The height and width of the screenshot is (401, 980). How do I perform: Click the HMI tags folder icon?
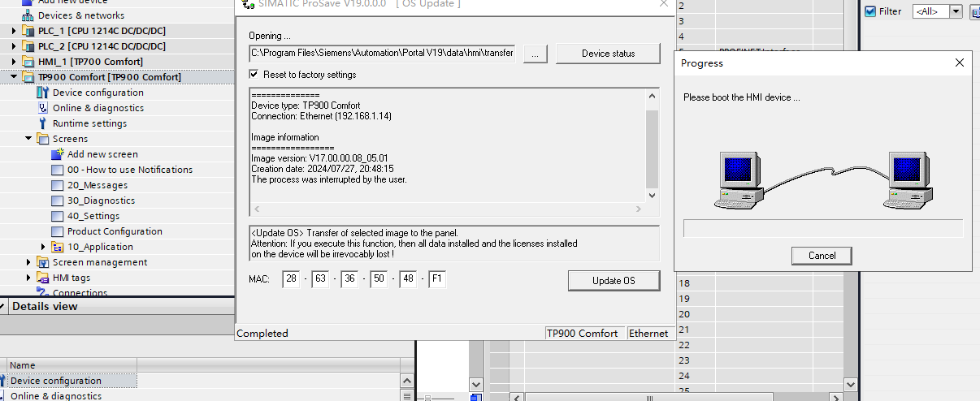click(x=43, y=278)
